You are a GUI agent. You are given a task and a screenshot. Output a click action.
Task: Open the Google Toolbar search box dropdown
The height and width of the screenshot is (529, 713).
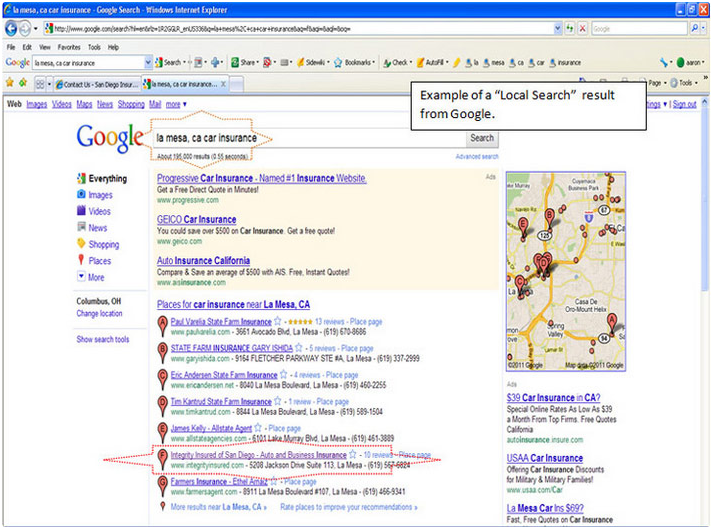[x=148, y=63]
